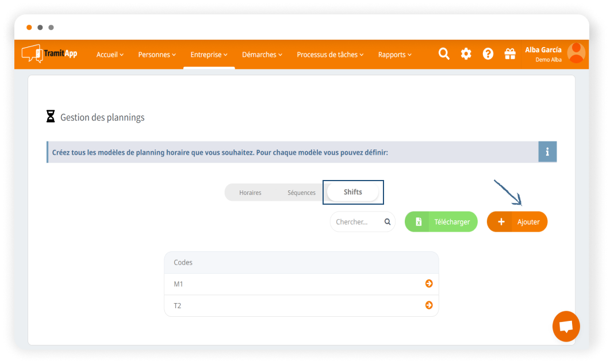Screen dimensions: 610x364
Task: Open settings gear icon
Action: click(466, 54)
